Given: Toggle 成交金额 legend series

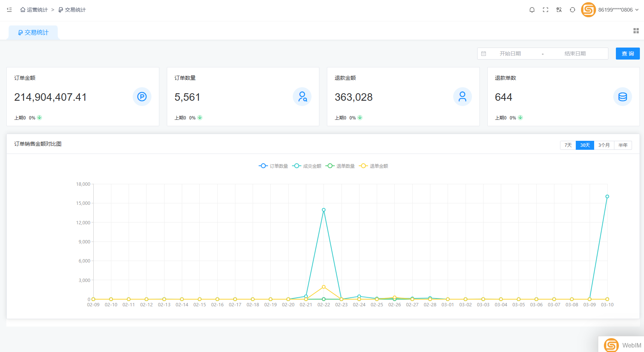Looking at the screenshot, I should click(x=307, y=166).
